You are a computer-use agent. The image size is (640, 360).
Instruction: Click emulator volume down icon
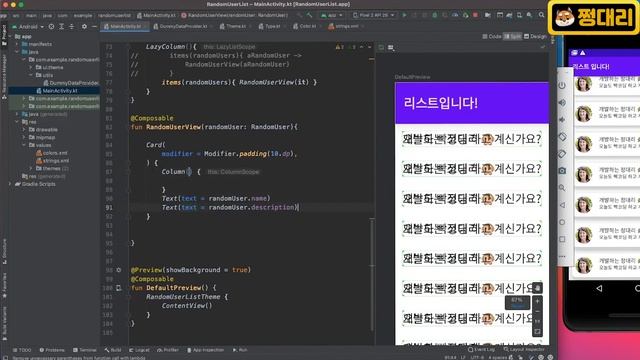[562, 120]
